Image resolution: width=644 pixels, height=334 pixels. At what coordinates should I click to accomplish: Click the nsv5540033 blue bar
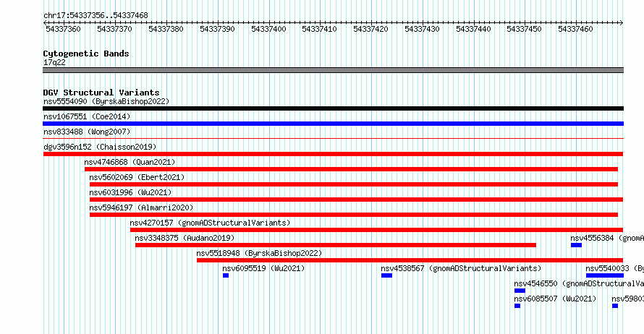tap(605, 275)
